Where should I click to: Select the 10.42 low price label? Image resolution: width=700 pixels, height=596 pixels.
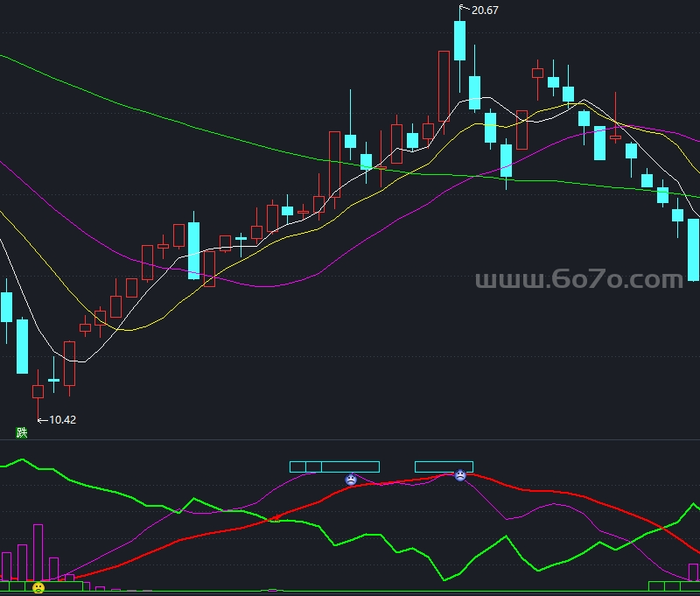(x=62, y=420)
